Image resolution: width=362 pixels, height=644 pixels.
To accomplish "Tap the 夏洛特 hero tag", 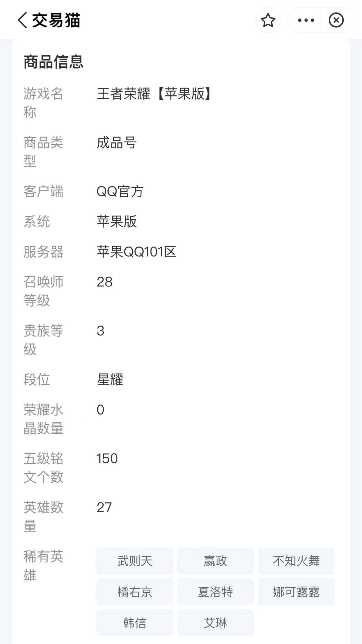I will point(216,592).
